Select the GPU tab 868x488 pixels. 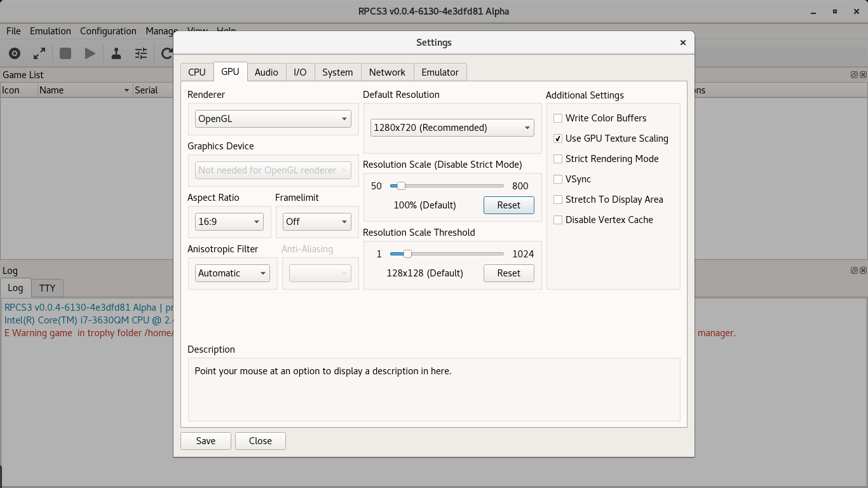point(230,71)
